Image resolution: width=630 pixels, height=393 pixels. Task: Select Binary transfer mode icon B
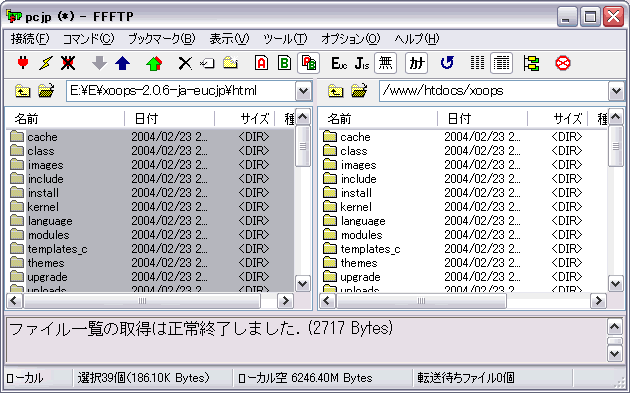click(x=284, y=63)
